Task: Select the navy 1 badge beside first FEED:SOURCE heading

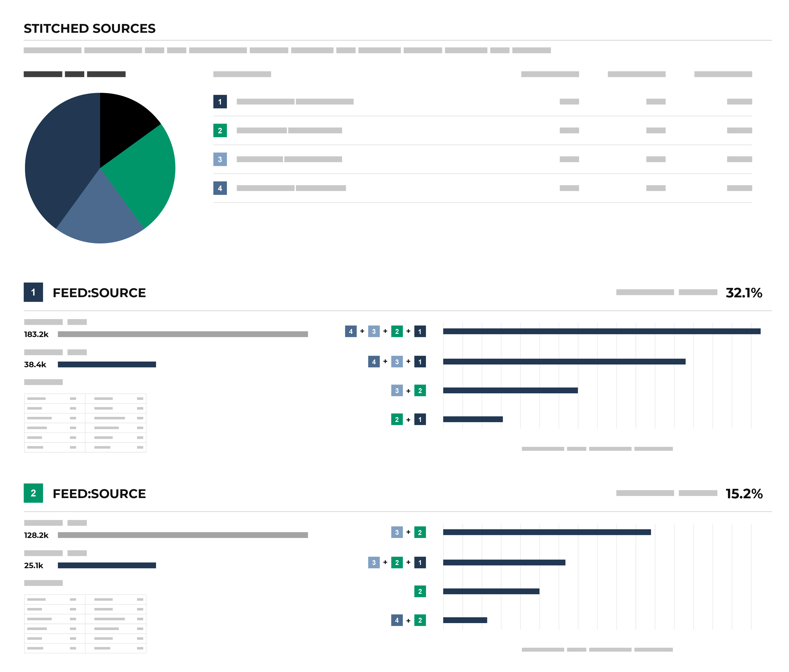Action: [33, 292]
